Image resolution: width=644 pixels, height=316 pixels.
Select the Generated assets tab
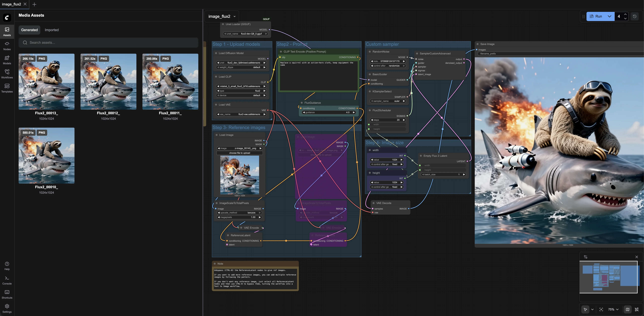click(x=29, y=30)
